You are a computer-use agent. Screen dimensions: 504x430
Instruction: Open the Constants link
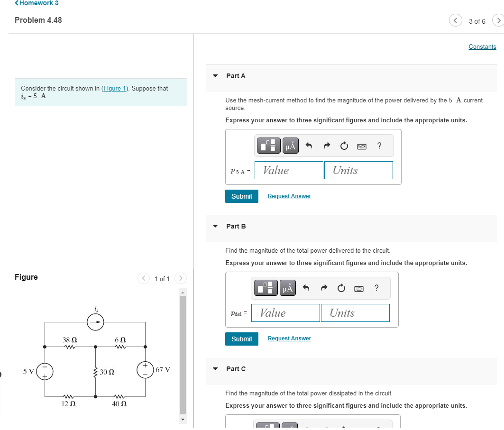tap(482, 46)
